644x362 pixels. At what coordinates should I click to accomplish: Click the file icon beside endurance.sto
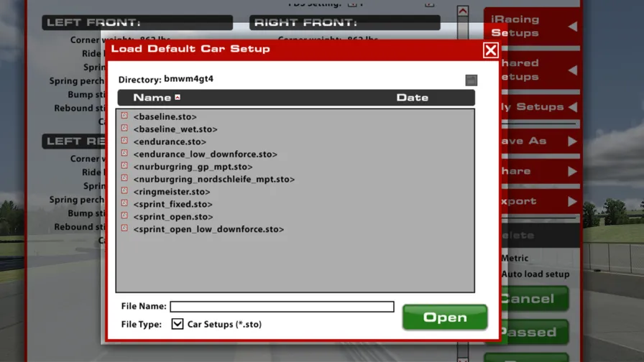coord(124,141)
